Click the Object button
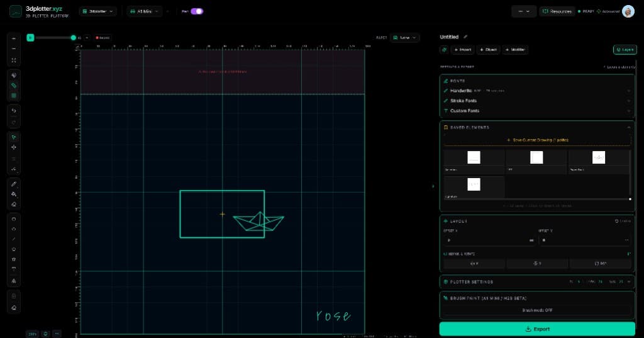Image resolution: width=644 pixels, height=338 pixels. click(488, 50)
